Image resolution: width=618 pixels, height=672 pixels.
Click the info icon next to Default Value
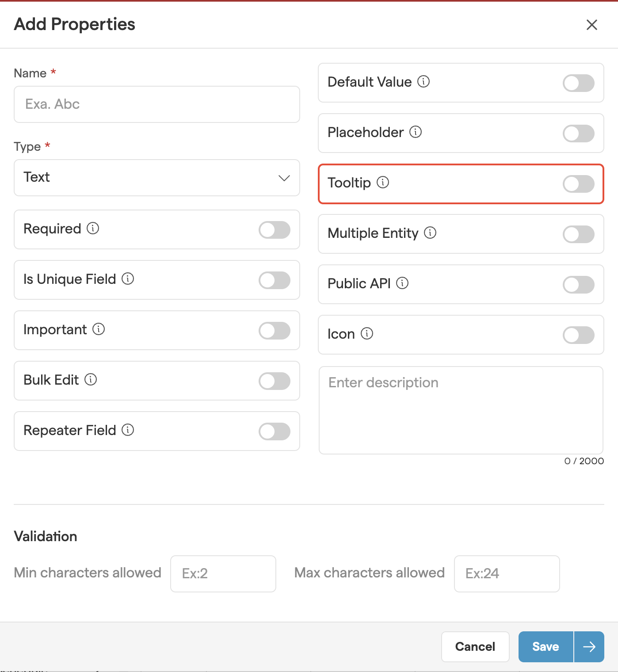tap(423, 82)
